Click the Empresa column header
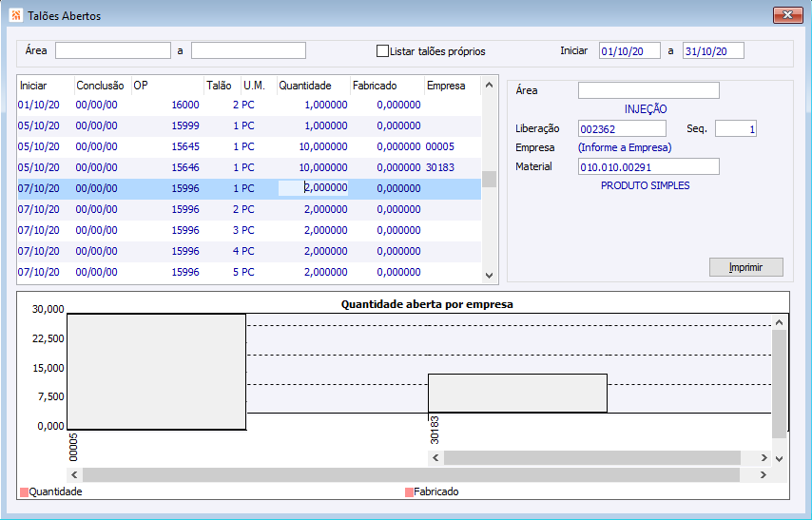Image resolution: width=812 pixels, height=520 pixels. pyautogui.click(x=453, y=86)
